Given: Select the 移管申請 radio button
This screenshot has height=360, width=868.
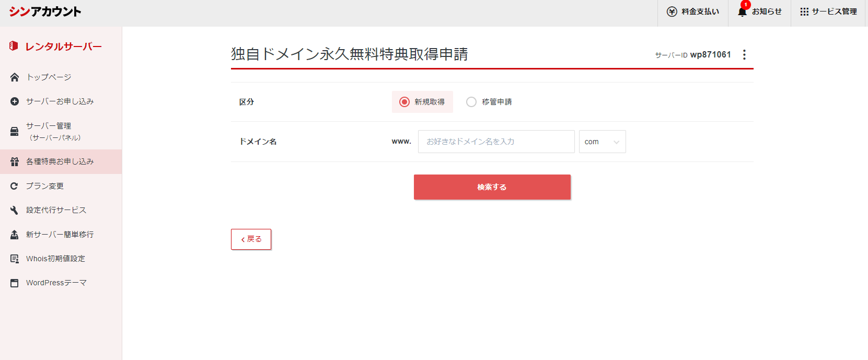Looking at the screenshot, I should (x=471, y=102).
